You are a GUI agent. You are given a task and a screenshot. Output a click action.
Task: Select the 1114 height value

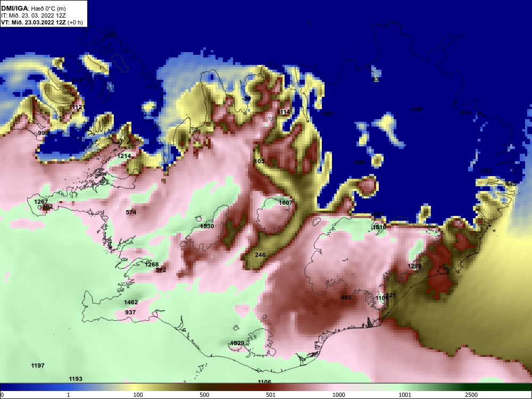[284, 112]
